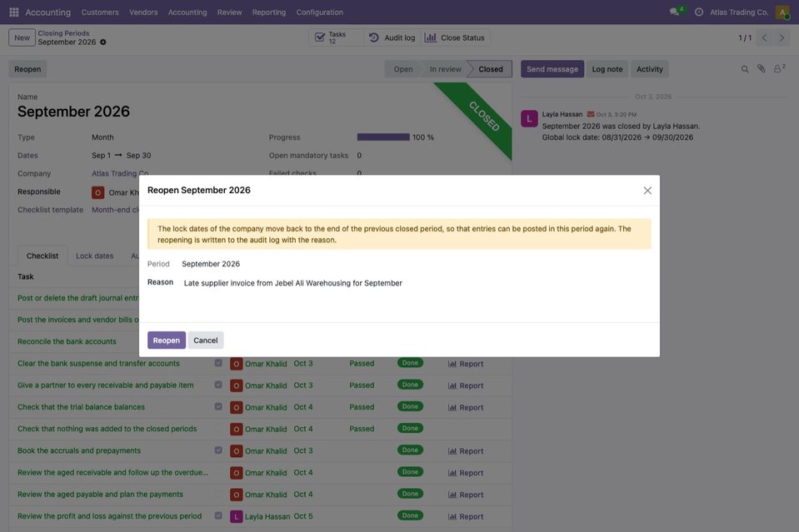Click the New record button

[22, 37]
